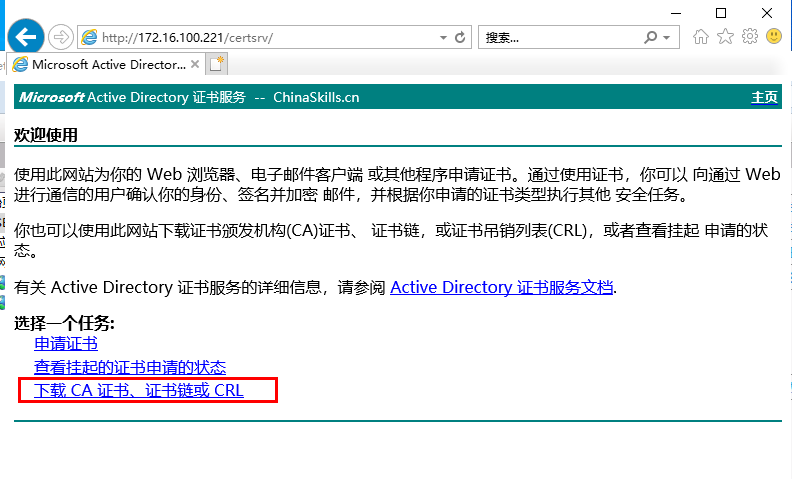Screen dimensions: 792x479
Task: Refresh the certsrv page
Action: [460, 37]
